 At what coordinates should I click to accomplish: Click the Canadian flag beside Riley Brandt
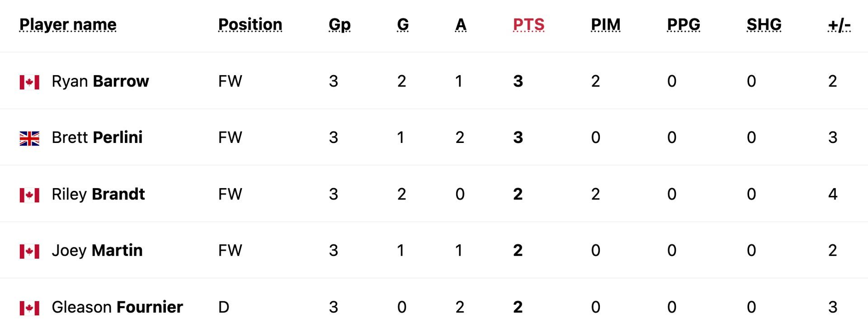(x=29, y=195)
